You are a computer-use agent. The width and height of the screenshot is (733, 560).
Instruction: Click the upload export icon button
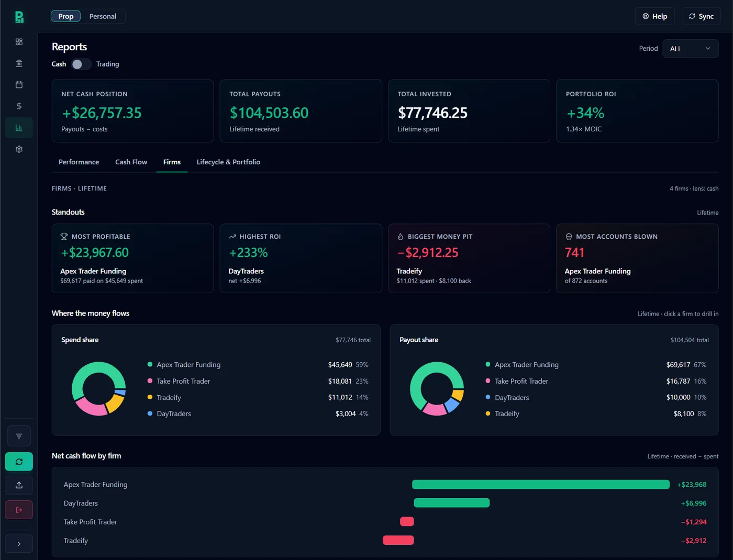pyautogui.click(x=19, y=485)
